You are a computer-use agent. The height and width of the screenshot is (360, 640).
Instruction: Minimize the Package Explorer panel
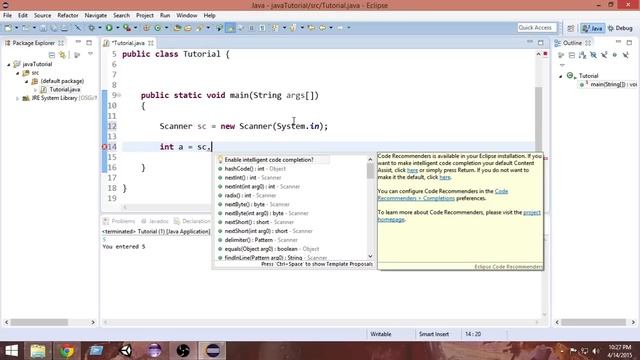pos(78,42)
